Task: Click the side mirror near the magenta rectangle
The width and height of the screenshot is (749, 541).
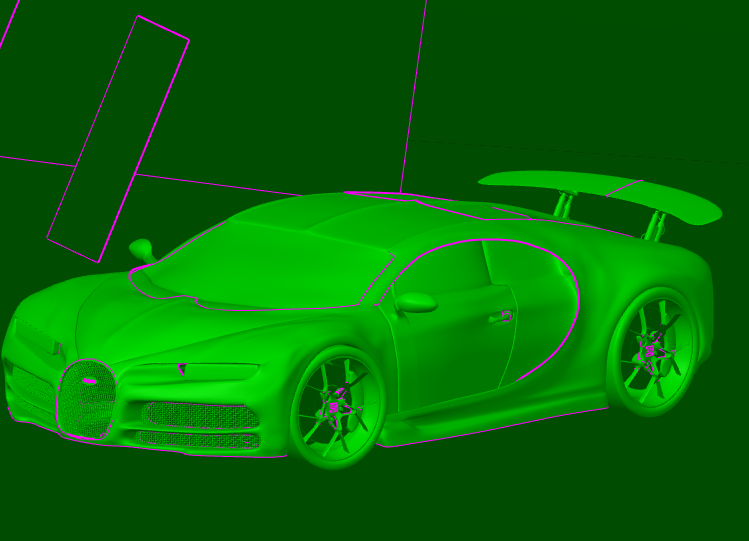Action: click(142, 250)
